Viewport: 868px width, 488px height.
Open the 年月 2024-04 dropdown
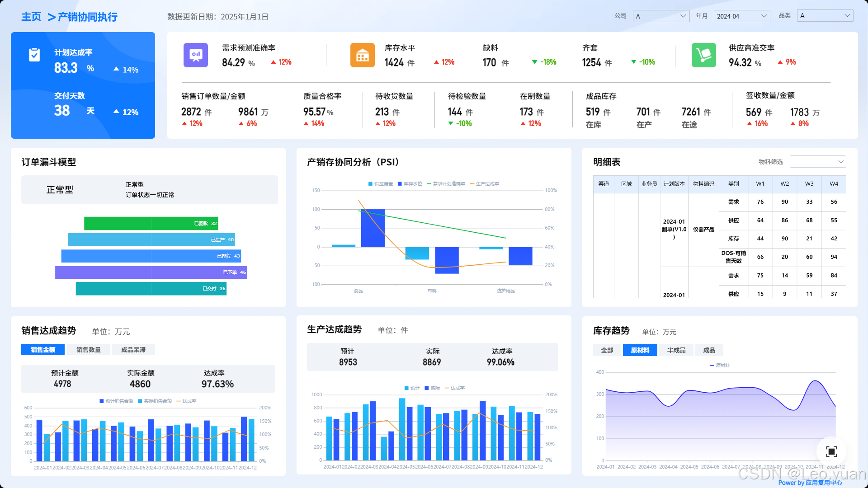741,16
